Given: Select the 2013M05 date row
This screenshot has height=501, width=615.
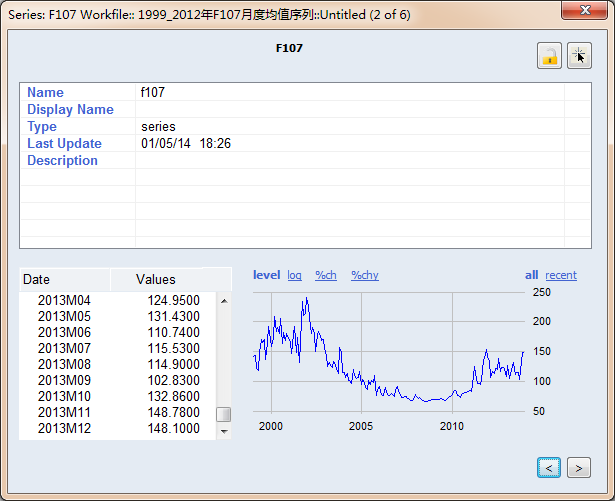Looking at the screenshot, I should 64,316.
